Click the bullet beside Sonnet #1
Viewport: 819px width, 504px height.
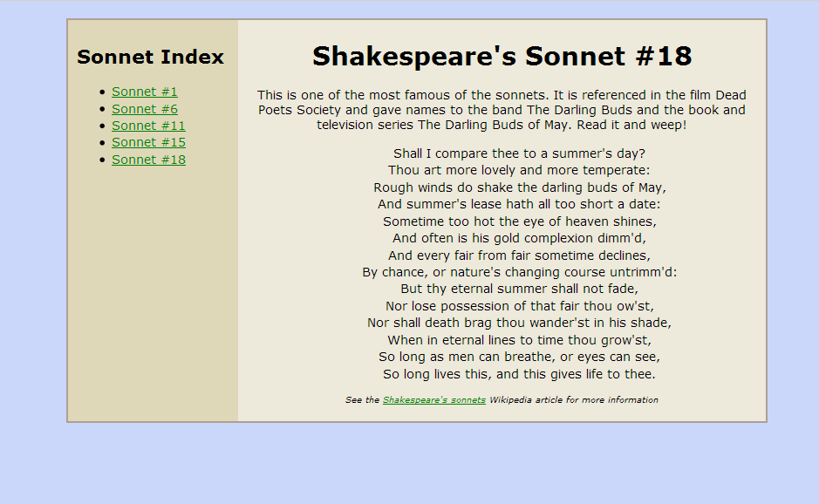102,92
